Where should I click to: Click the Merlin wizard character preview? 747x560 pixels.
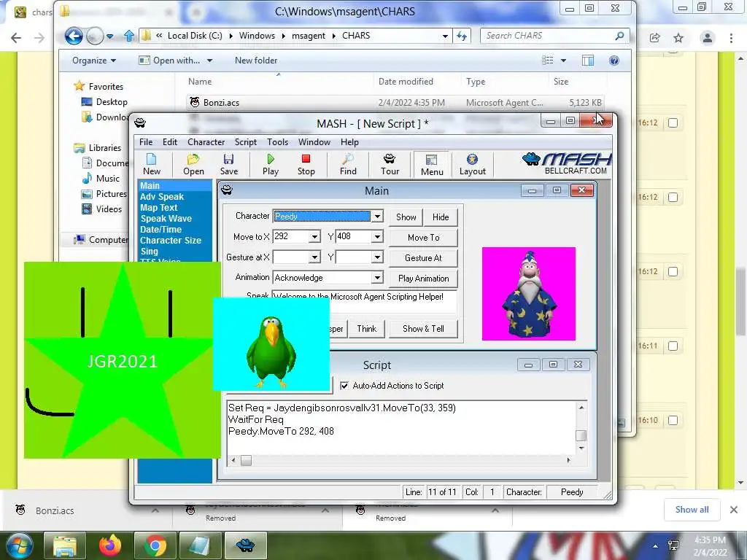528,293
